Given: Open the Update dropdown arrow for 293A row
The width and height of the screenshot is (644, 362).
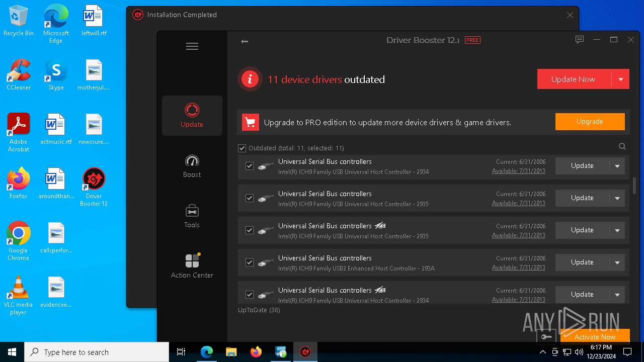Looking at the screenshot, I should tap(617, 262).
